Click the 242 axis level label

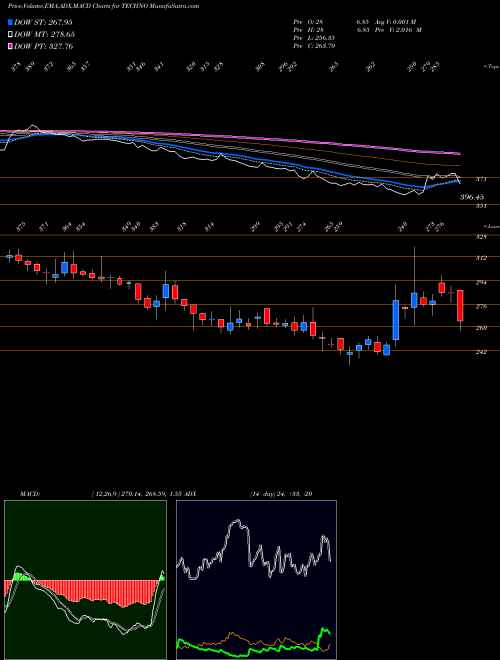(481, 351)
